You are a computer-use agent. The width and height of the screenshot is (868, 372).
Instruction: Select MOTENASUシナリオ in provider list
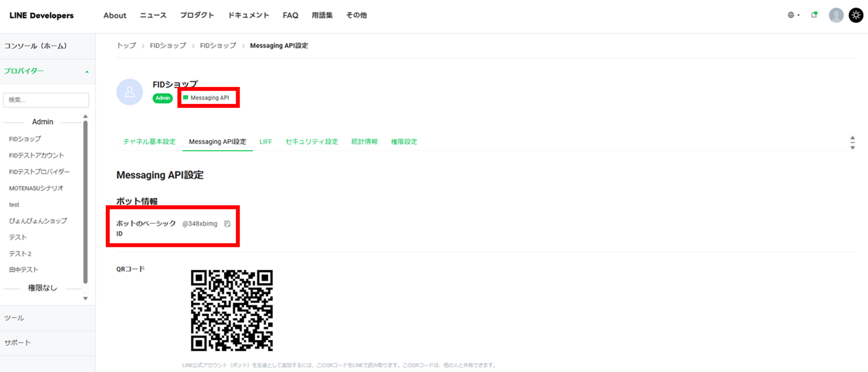click(x=36, y=188)
